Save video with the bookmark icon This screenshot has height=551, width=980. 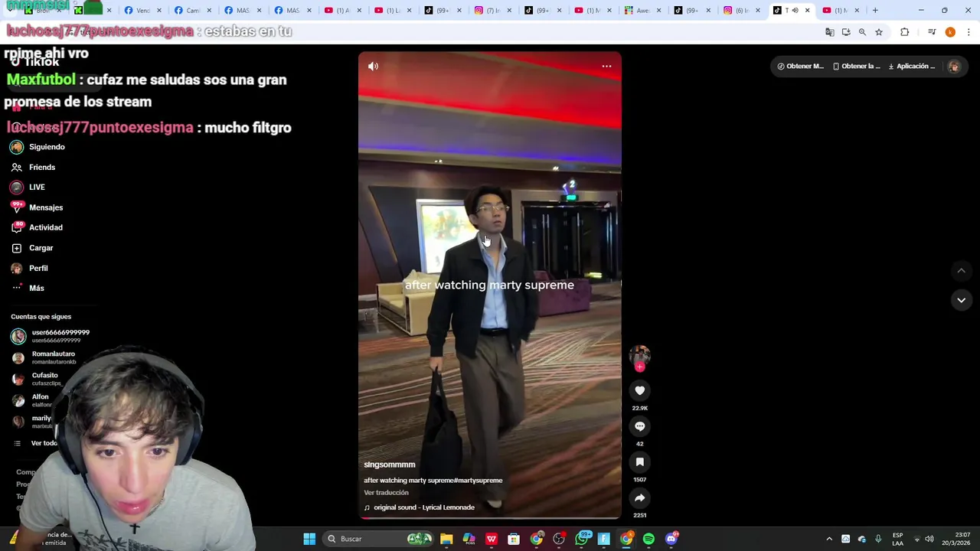pyautogui.click(x=639, y=462)
